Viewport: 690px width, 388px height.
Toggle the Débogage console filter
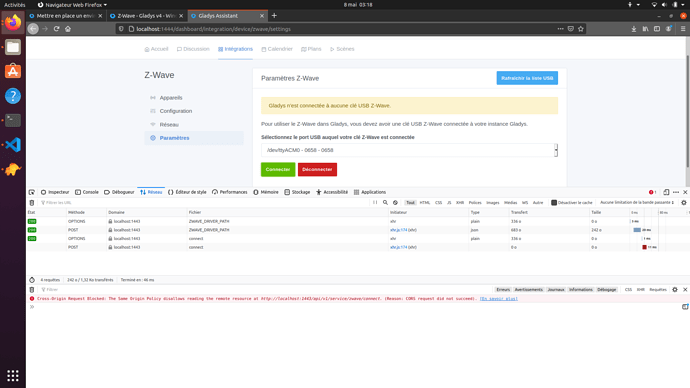coord(606,289)
